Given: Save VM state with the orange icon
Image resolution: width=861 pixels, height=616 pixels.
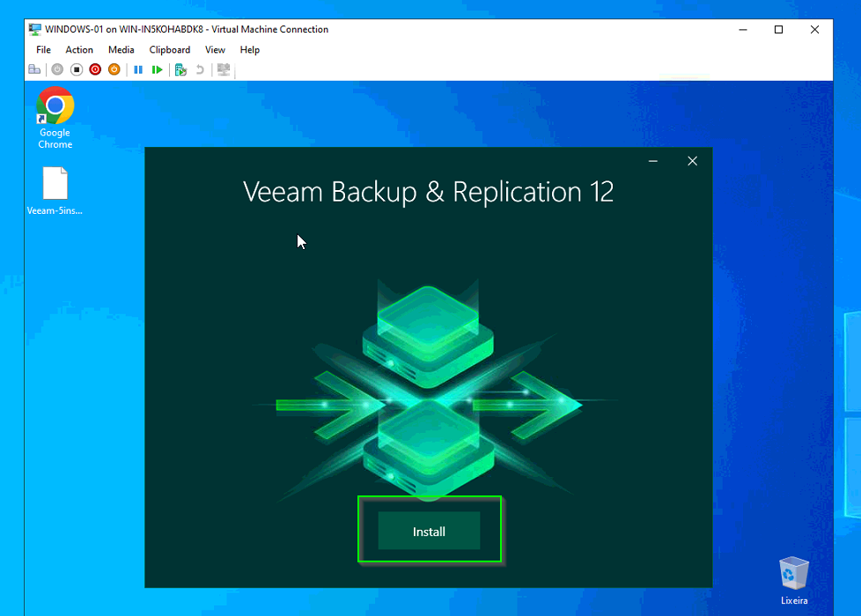Looking at the screenshot, I should pyautogui.click(x=114, y=70).
